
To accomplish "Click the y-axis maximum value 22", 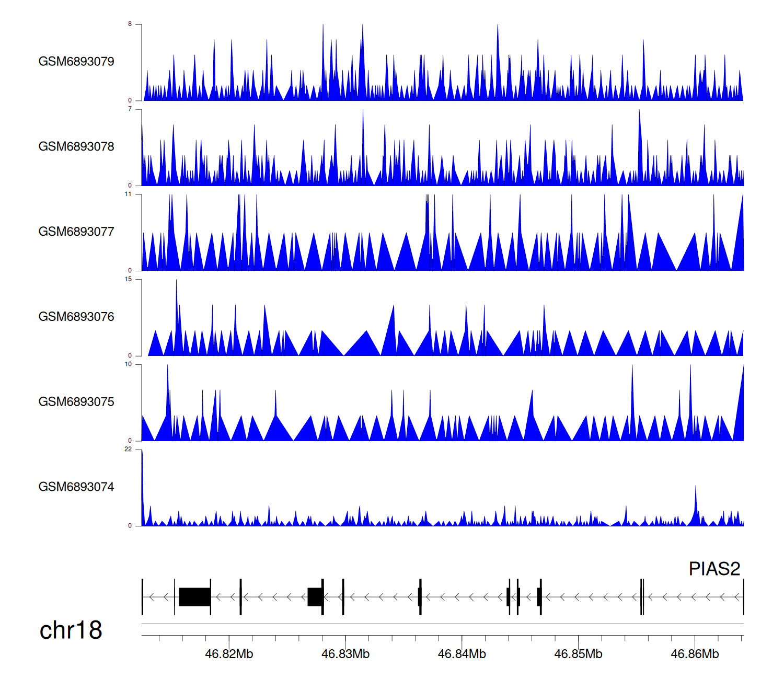I will coord(128,449).
